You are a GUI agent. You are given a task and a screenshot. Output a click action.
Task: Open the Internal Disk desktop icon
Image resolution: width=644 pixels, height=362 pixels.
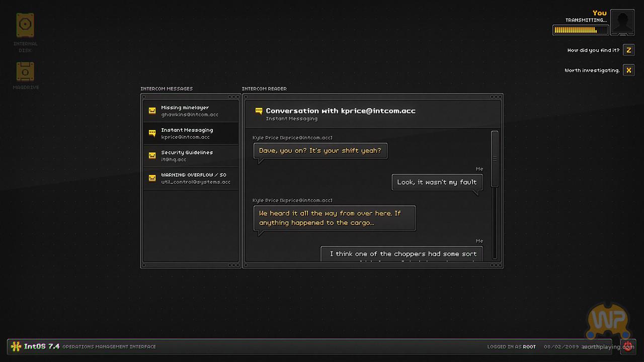tap(25, 25)
